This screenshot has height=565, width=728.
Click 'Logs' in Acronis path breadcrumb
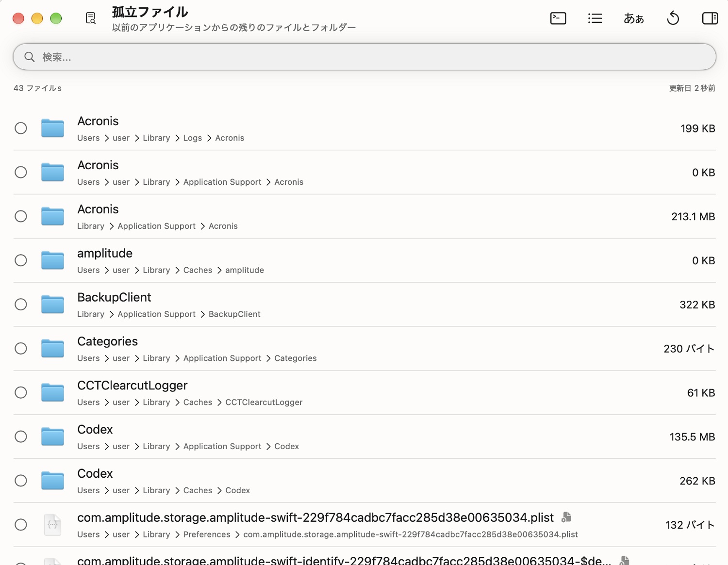click(x=193, y=138)
